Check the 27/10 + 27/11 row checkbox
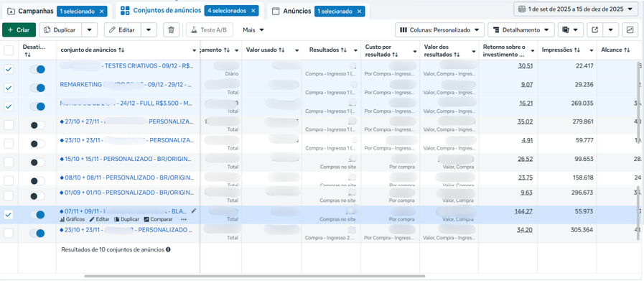The height and width of the screenshot is (281, 644). pyautogui.click(x=9, y=124)
